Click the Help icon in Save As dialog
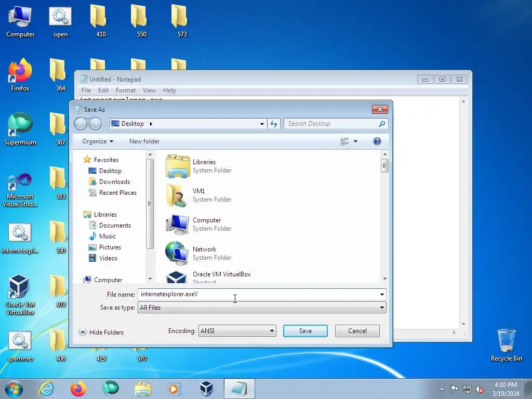 pos(377,141)
